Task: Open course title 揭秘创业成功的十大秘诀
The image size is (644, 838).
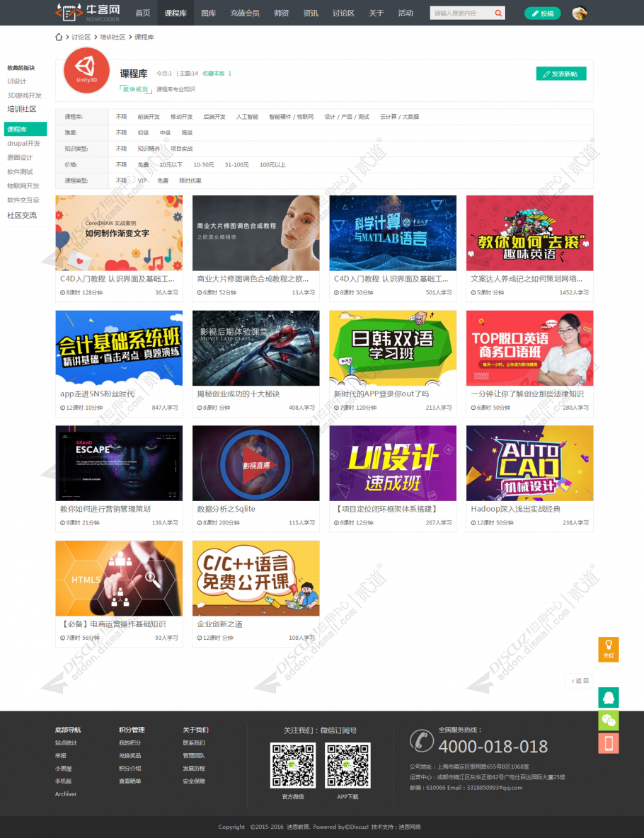Action: click(238, 394)
